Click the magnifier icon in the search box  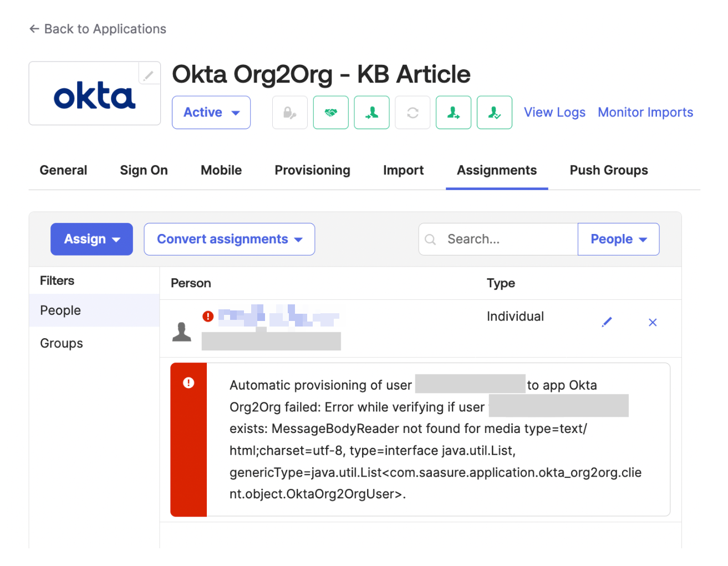[430, 239]
